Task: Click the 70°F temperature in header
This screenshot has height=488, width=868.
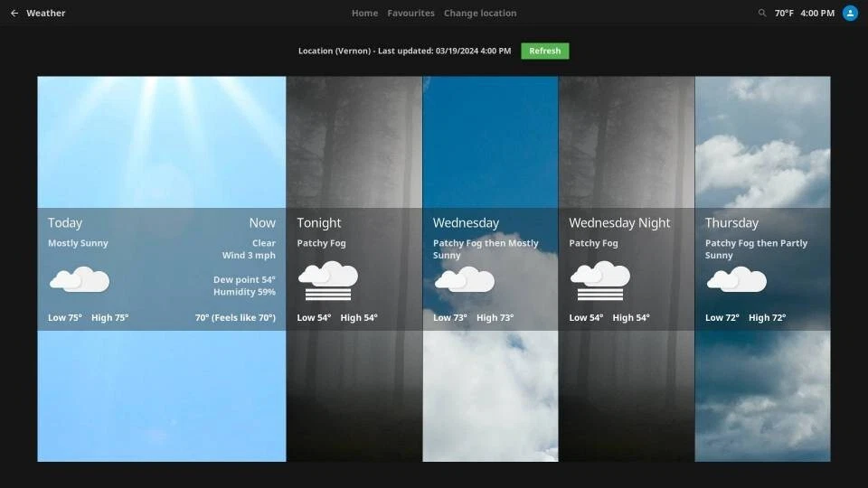Action: pyautogui.click(x=784, y=14)
